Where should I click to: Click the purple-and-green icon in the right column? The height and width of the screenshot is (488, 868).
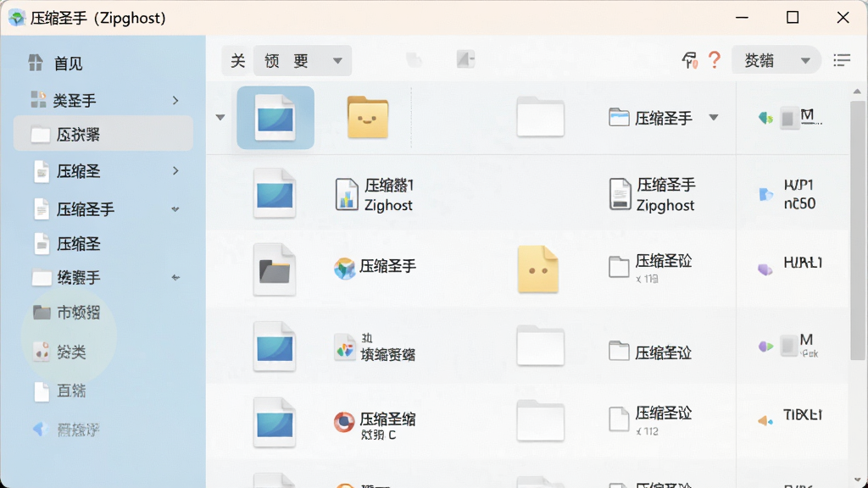tap(765, 347)
